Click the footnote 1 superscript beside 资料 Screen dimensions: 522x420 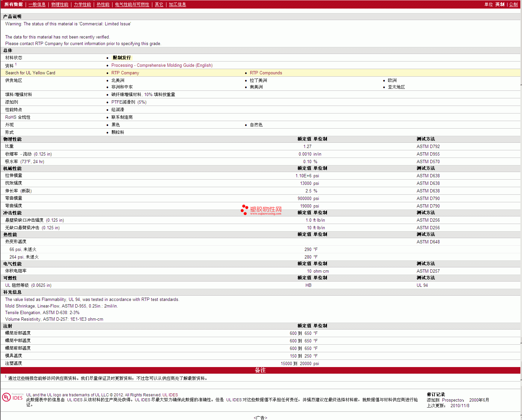coord(16,64)
